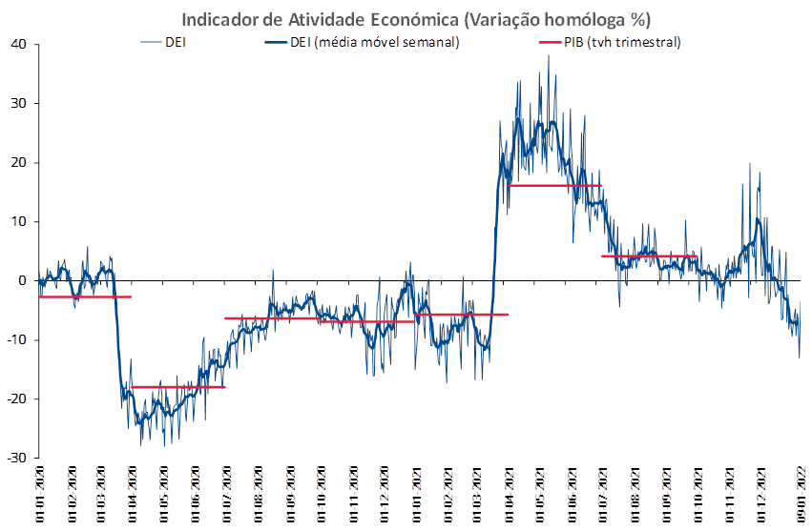Viewport: 812px width, 531px height.
Task: Select the PIB (tvh trimestral) legend label
Action: point(622,43)
